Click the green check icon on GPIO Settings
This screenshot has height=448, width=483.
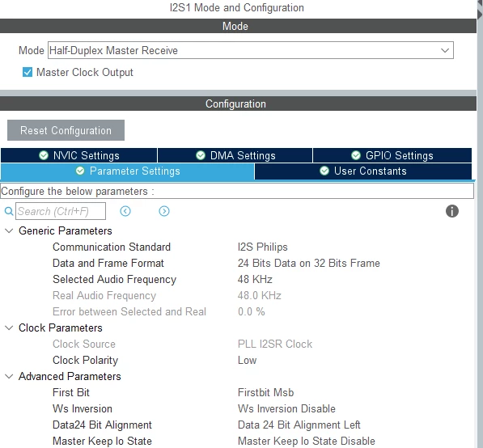point(356,155)
